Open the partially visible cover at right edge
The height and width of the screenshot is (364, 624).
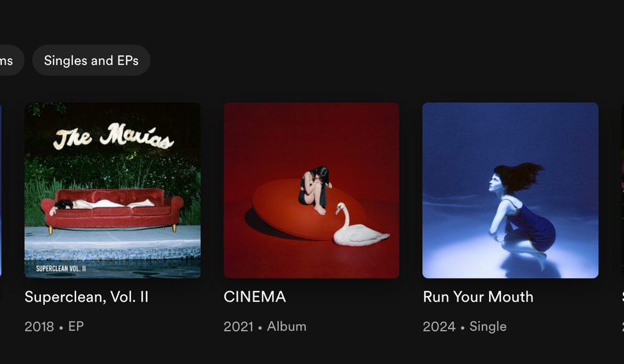pyautogui.click(x=623, y=190)
